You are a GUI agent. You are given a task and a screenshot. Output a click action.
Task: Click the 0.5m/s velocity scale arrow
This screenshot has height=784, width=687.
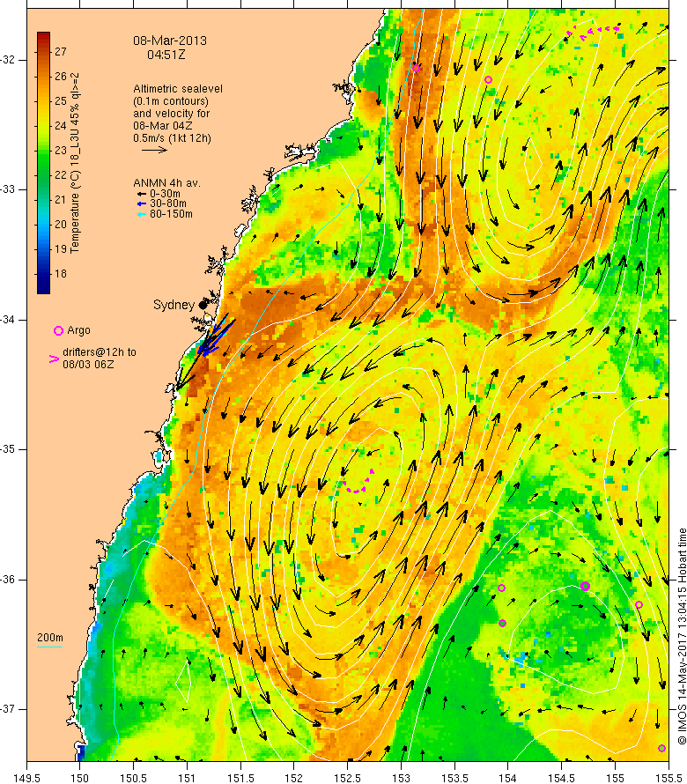coord(154,150)
